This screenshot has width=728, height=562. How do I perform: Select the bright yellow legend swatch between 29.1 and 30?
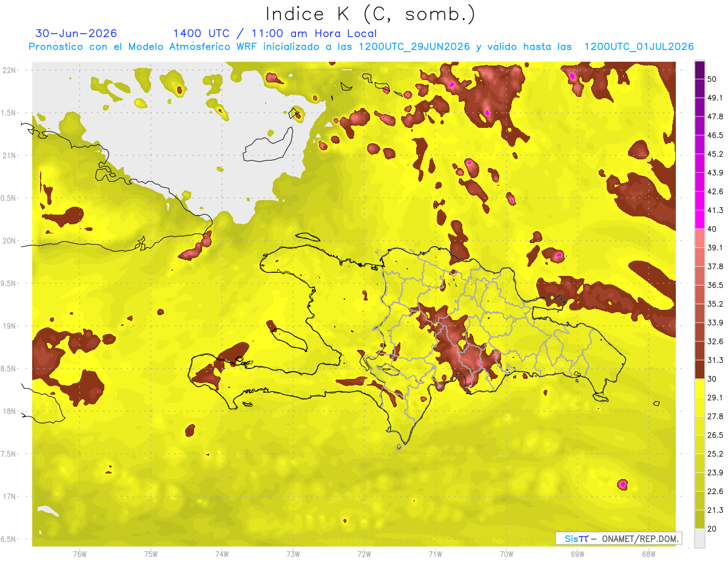click(x=699, y=389)
